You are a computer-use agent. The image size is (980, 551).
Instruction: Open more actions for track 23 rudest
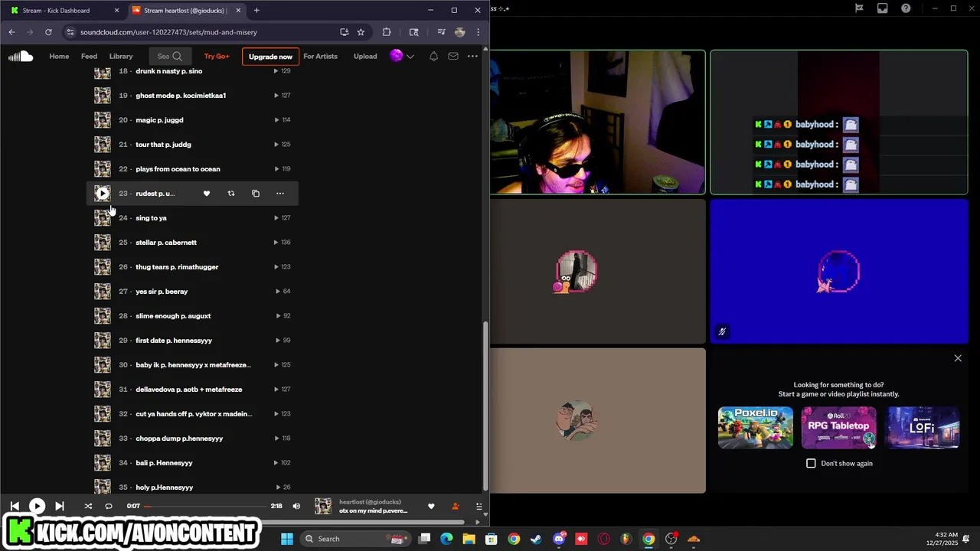pos(280,194)
